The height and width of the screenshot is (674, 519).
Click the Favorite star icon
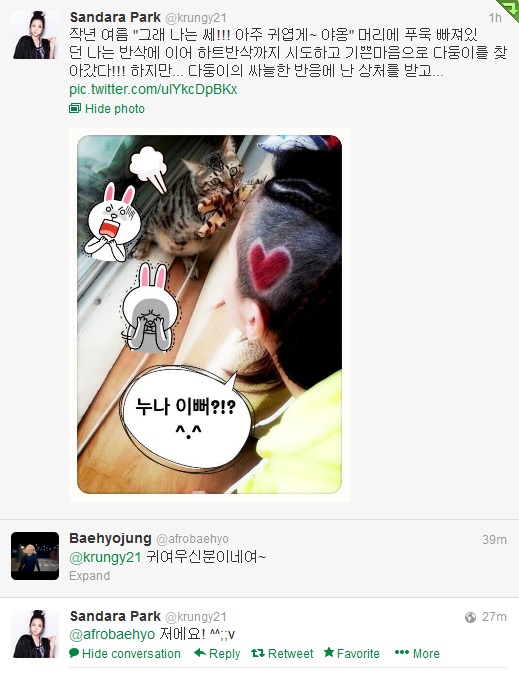[x=329, y=653]
